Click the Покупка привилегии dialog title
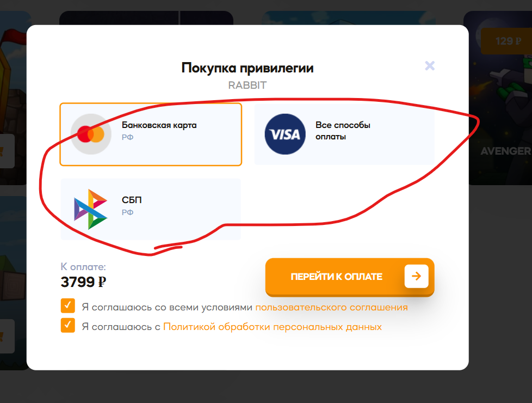The width and height of the screenshot is (532, 403). [x=248, y=68]
